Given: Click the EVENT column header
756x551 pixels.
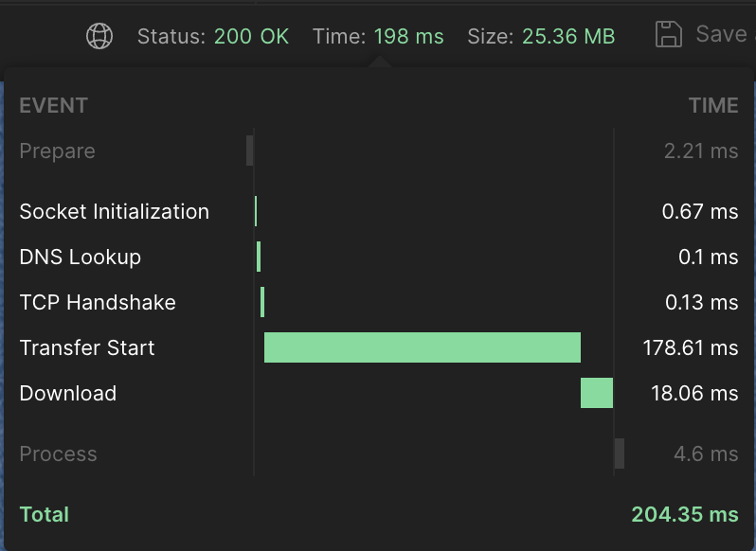Looking at the screenshot, I should (x=53, y=105).
